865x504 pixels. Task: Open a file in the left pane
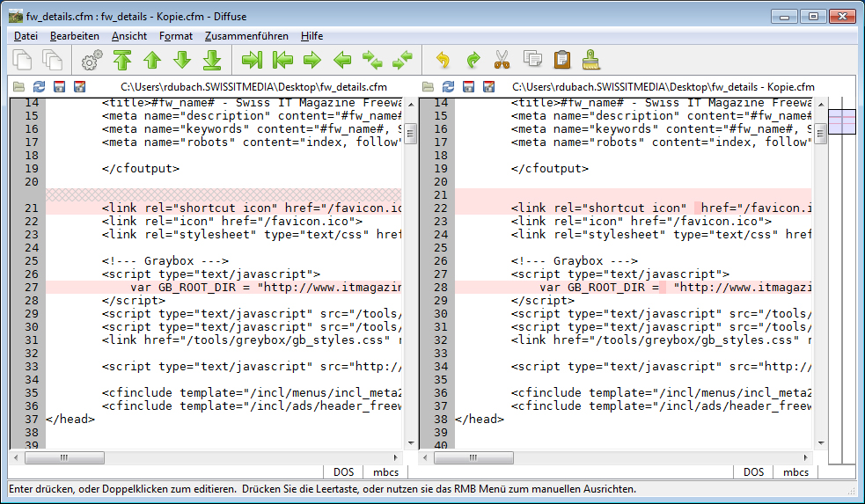18,86
